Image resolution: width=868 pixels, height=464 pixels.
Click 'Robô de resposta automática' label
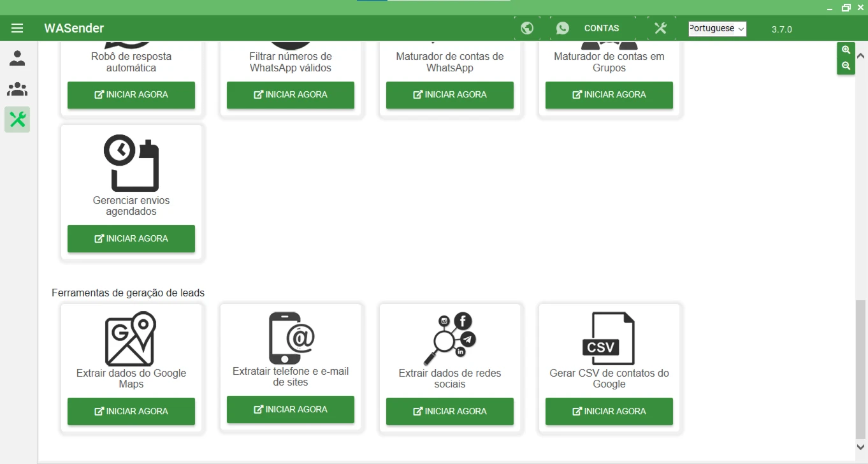131,62
